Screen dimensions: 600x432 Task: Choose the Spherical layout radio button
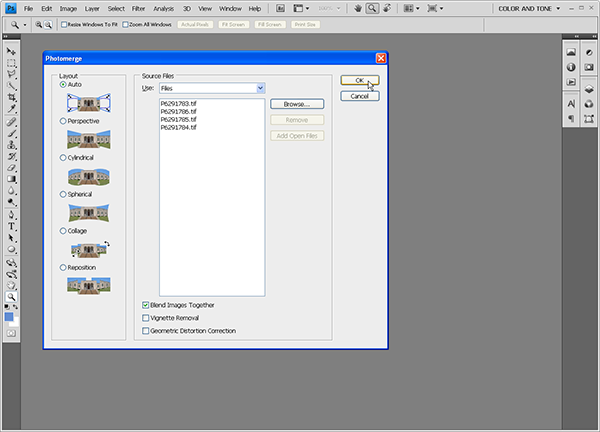pos(63,194)
